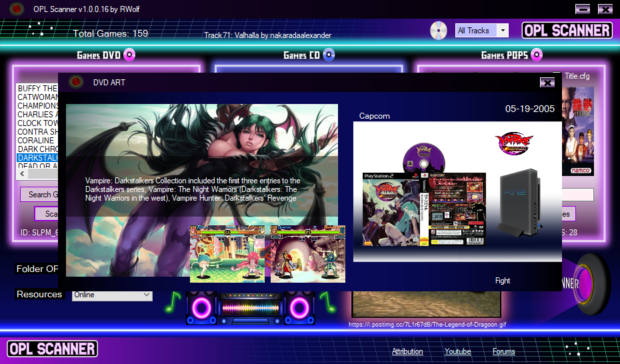Click the game description text

click(193, 189)
